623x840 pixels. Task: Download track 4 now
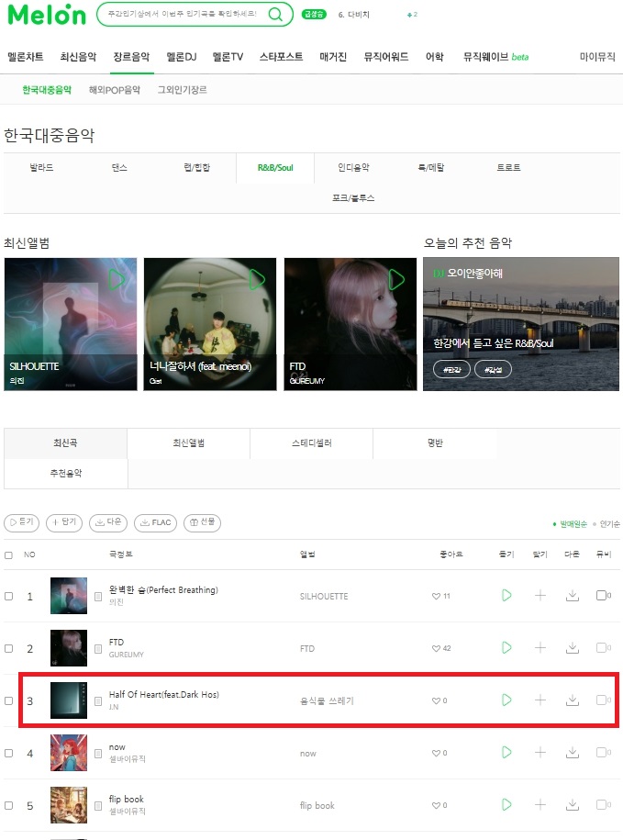pos(573,752)
